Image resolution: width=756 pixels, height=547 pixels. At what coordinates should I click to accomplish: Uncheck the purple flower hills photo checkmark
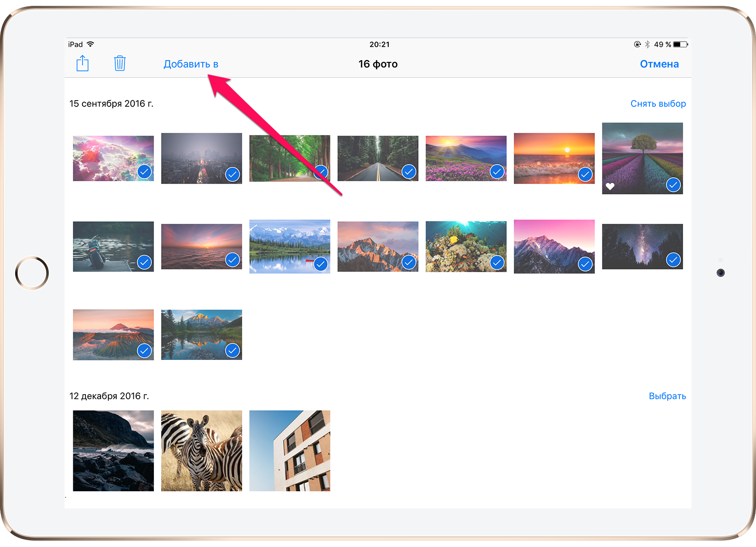497,172
